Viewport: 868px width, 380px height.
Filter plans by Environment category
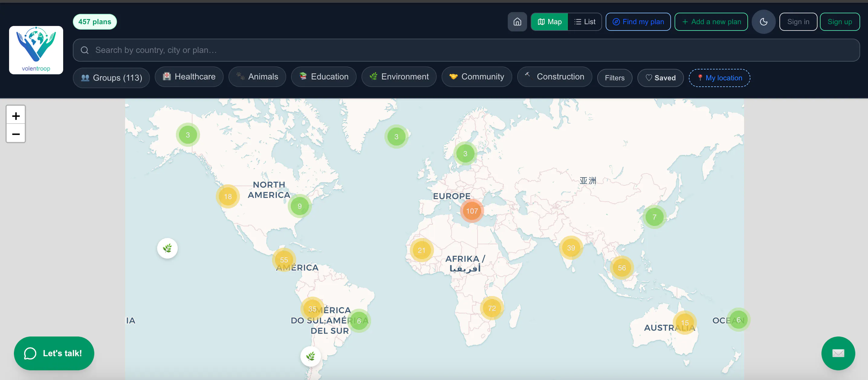399,77
